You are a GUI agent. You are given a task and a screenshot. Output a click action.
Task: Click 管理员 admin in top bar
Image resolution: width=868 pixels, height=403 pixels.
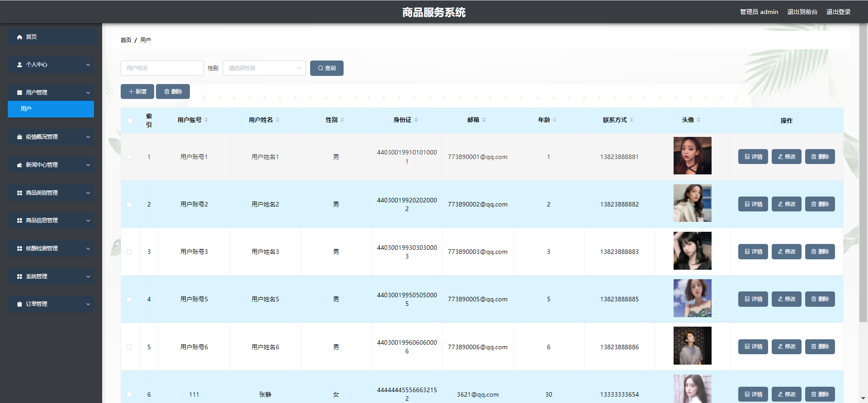(759, 12)
